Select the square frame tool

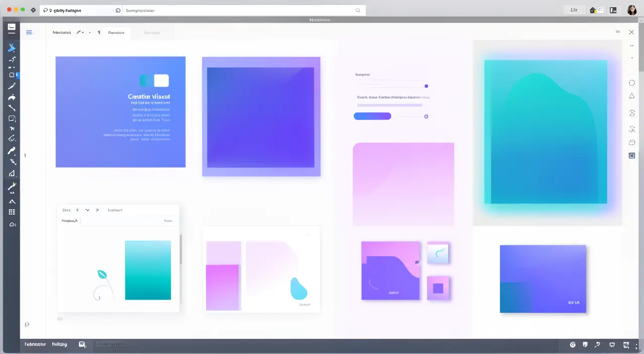[x=12, y=119]
